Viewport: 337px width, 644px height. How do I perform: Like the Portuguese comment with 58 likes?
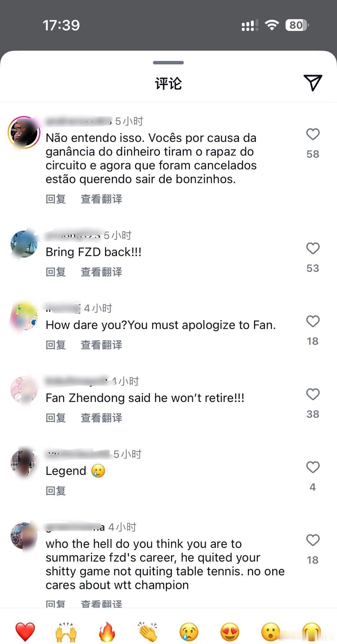[x=313, y=134]
